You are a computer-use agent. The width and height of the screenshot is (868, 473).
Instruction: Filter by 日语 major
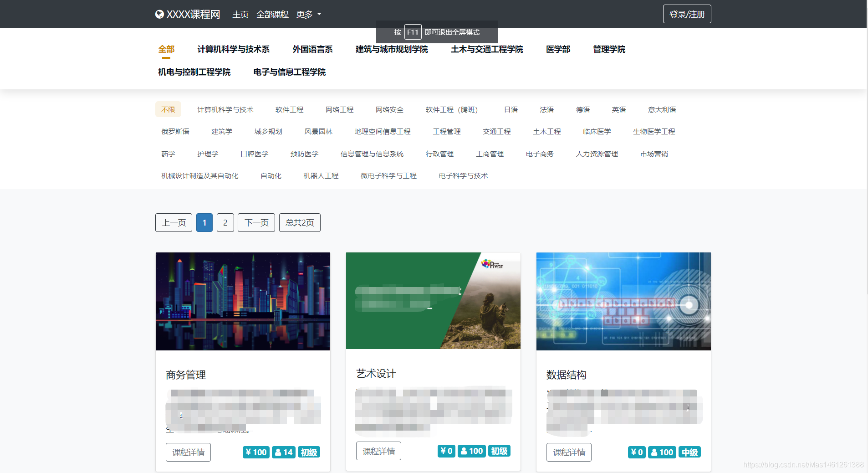[511, 109]
